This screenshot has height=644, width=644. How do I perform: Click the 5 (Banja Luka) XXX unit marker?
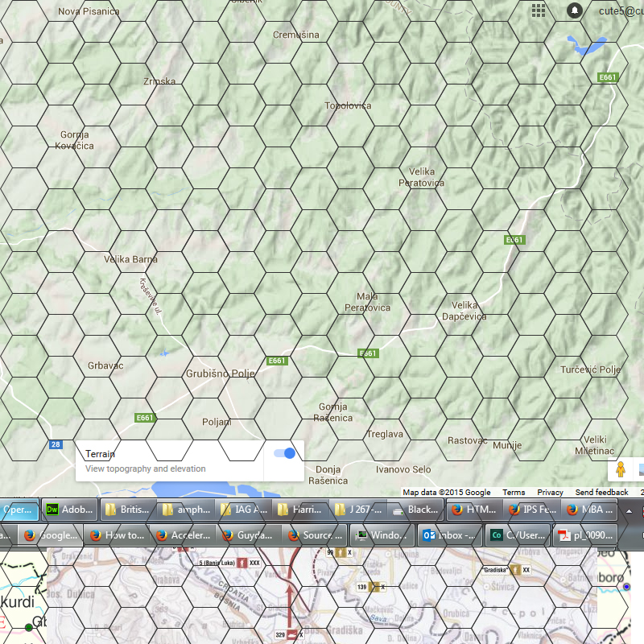tap(229, 563)
